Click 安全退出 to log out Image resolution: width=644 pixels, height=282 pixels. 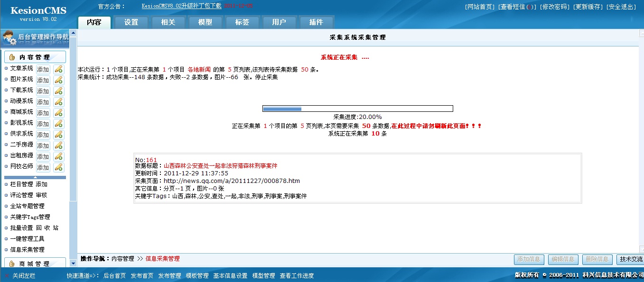click(621, 7)
